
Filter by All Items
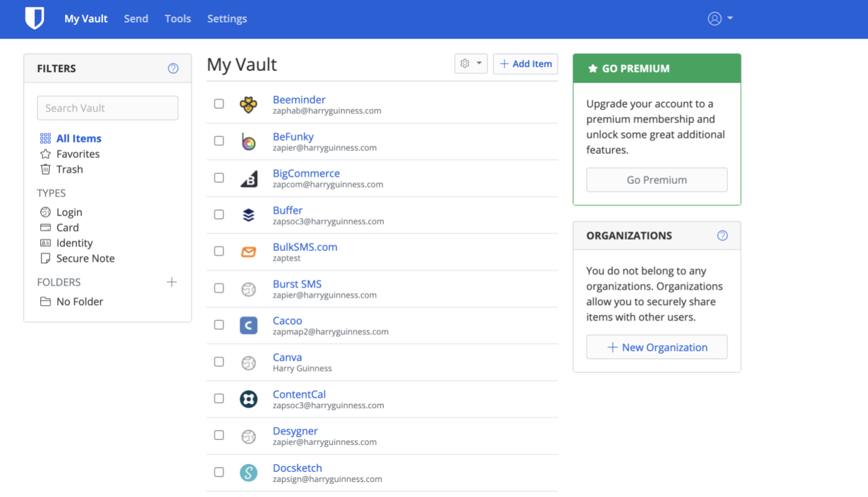coord(79,139)
